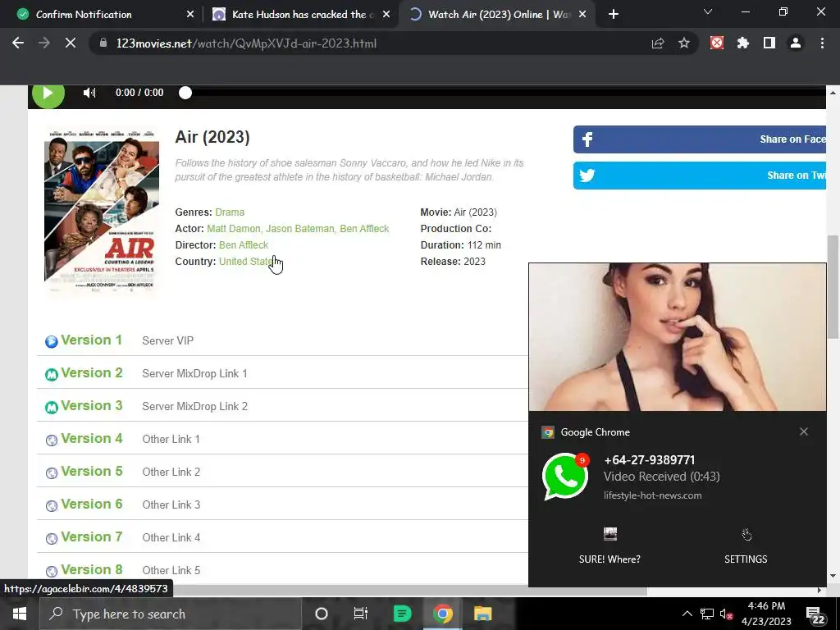This screenshot has height=630, width=840.
Task: Open the red blocker extension icon
Action: [x=717, y=43]
